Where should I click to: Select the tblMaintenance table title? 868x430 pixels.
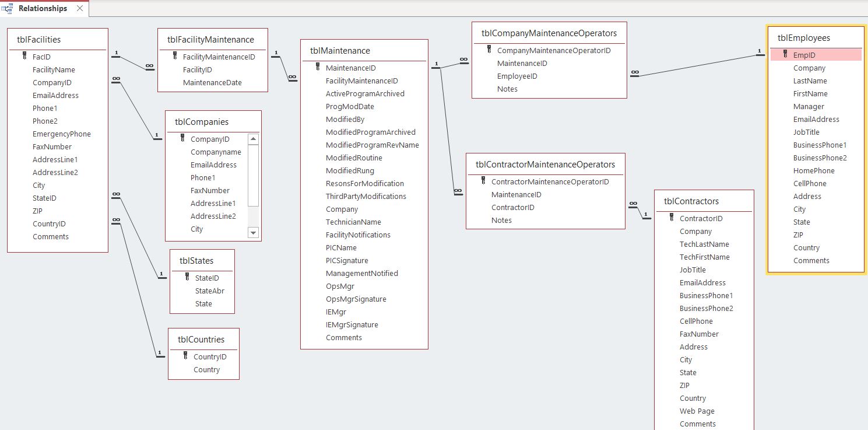point(340,51)
